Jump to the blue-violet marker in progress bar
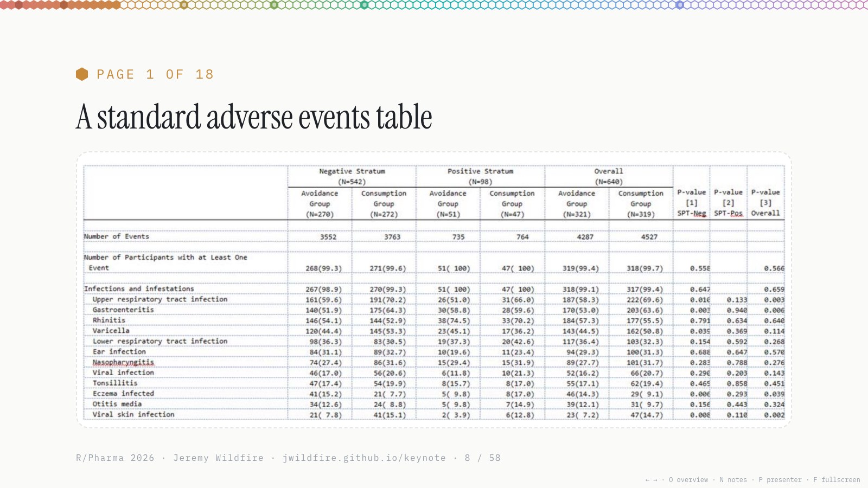 680,5
